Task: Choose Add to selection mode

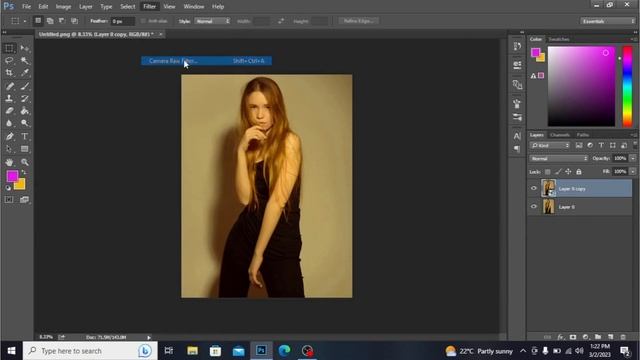Action: pos(50,21)
